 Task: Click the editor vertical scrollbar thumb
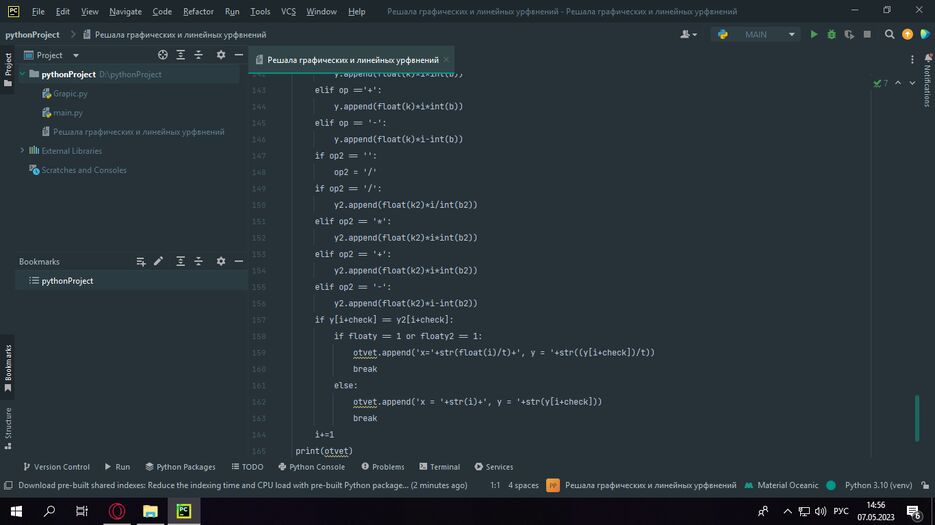pos(917,418)
